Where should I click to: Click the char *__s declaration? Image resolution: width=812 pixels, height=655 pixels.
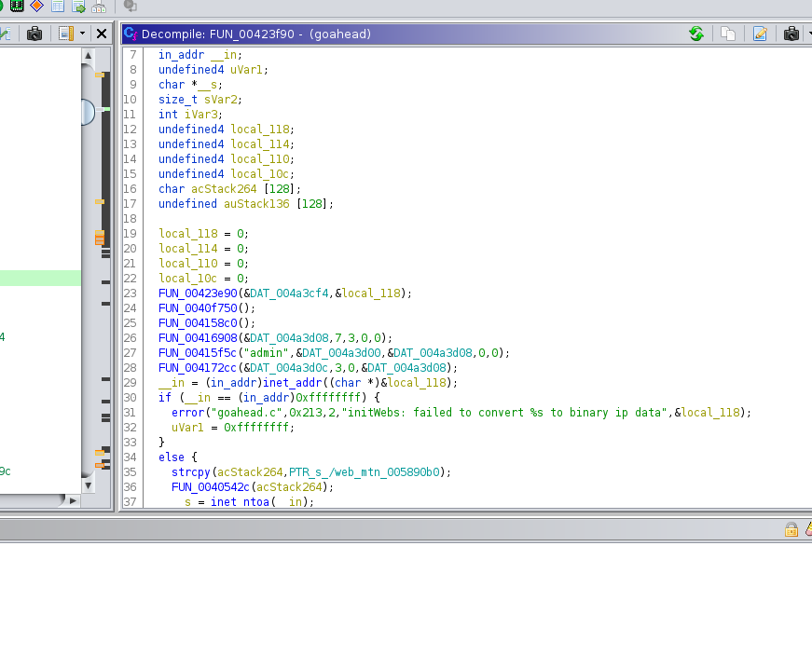coord(190,85)
